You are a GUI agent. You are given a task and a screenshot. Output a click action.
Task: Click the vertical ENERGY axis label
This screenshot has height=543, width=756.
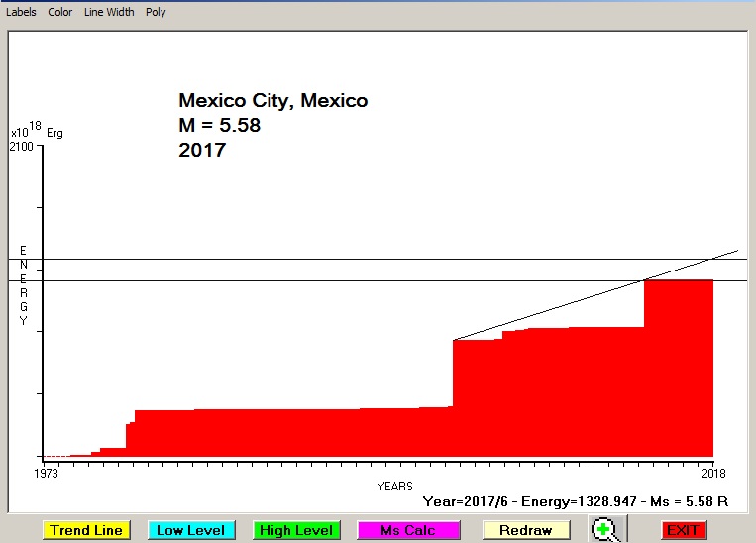23,285
